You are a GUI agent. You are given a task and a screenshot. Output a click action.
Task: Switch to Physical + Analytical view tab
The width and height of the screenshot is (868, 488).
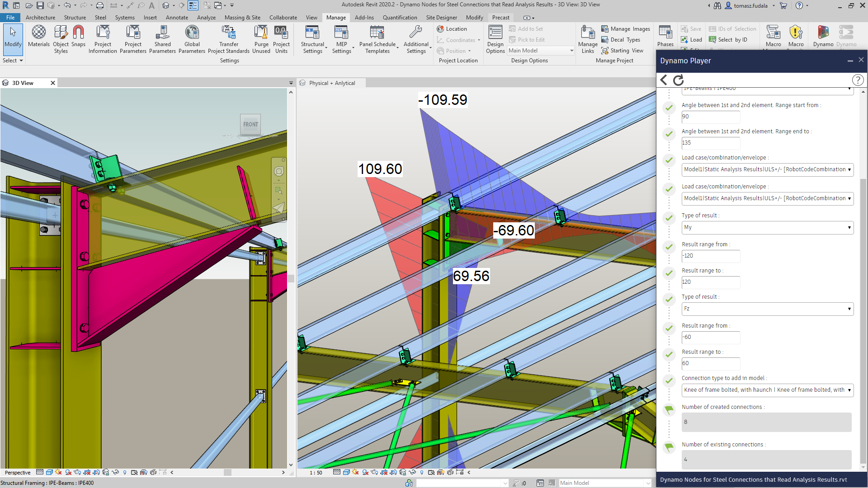point(332,83)
